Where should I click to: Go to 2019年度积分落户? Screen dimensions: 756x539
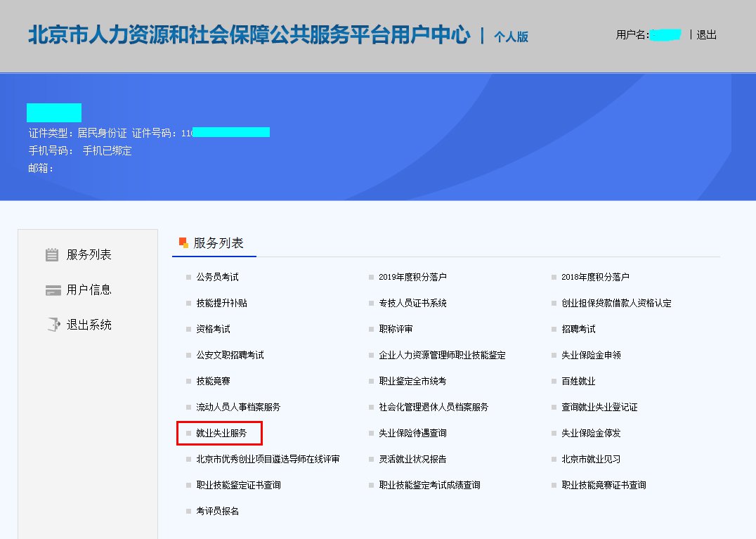pos(412,278)
